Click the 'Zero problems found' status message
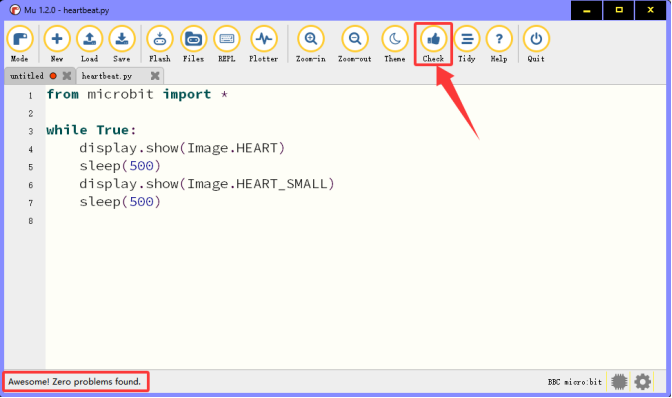 (x=75, y=382)
